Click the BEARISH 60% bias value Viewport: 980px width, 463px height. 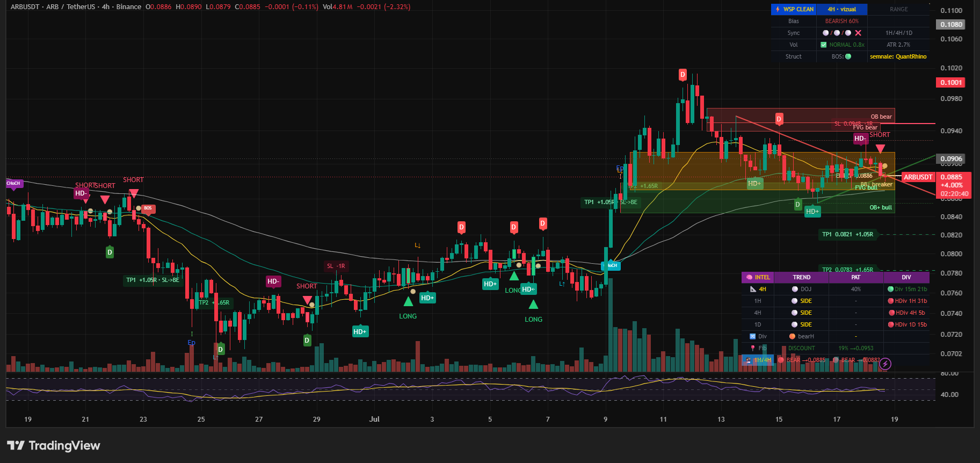[841, 21]
